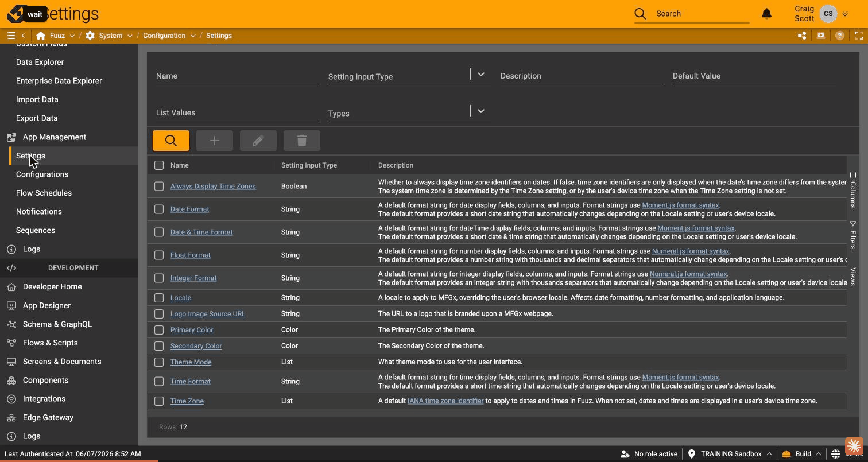Open the Primary Color setting link
Viewport: 868px width, 462px height.
click(192, 330)
